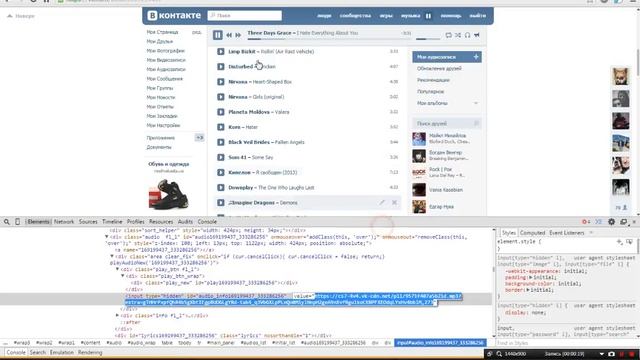Delete the Imagine Dragons – Demons track
Image resolution: width=640 pixels, height=360 pixels.
coord(394,202)
